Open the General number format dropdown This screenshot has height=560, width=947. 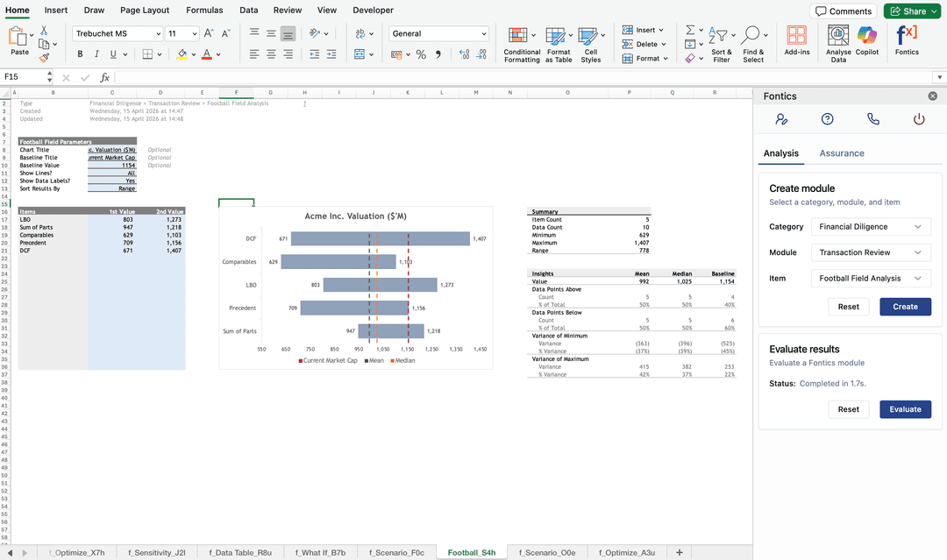438,34
